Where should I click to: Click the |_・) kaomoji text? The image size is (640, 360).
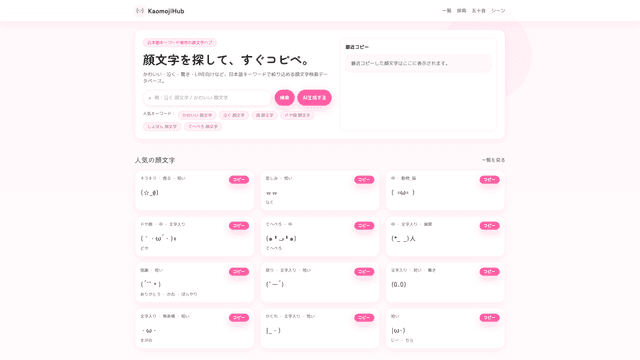(x=273, y=331)
